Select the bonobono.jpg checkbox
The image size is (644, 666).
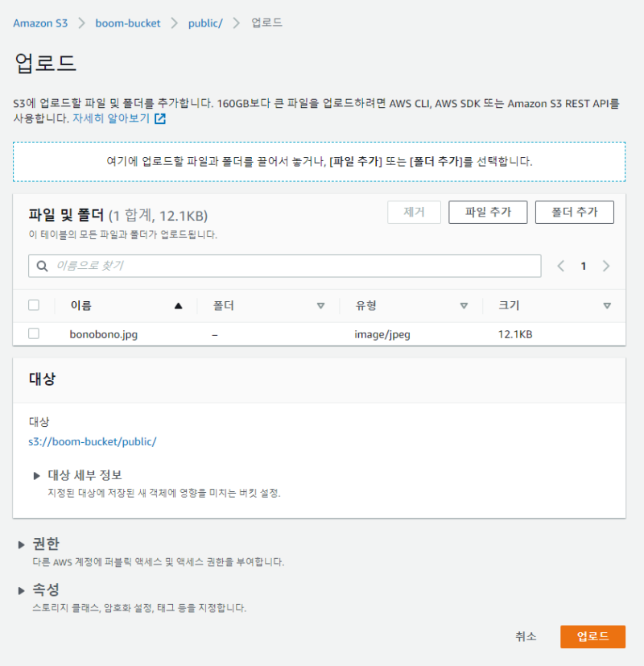34,333
